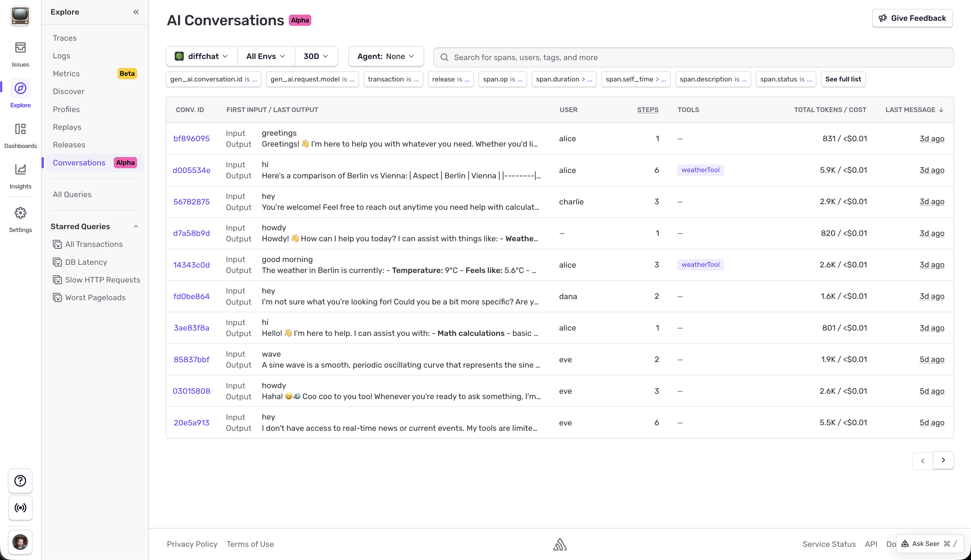971x560 pixels.
Task: Click the Slow HTTP Requests query icon
Action: click(57, 280)
